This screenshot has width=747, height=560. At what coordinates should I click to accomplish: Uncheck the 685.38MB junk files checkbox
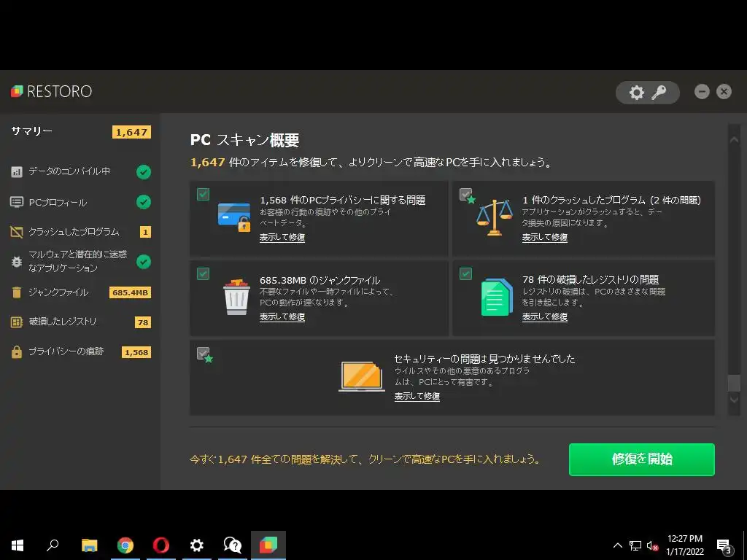pyautogui.click(x=203, y=274)
